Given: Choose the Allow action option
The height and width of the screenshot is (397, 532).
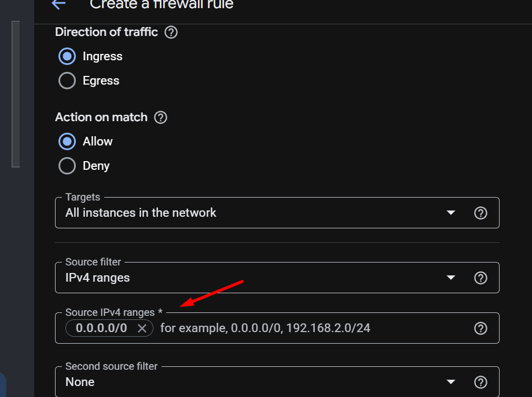Looking at the screenshot, I should [x=67, y=141].
